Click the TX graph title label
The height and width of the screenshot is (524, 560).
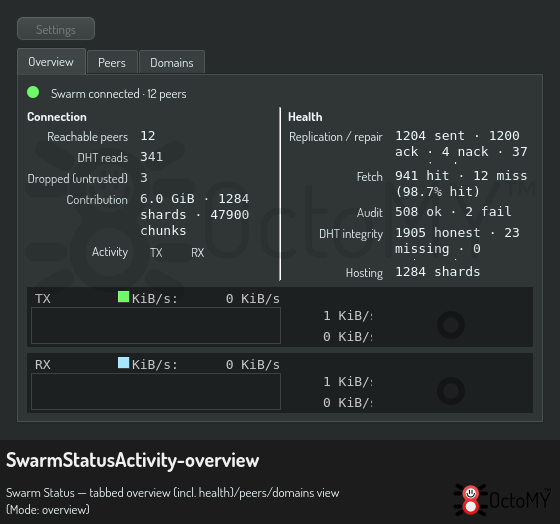[x=43, y=299]
